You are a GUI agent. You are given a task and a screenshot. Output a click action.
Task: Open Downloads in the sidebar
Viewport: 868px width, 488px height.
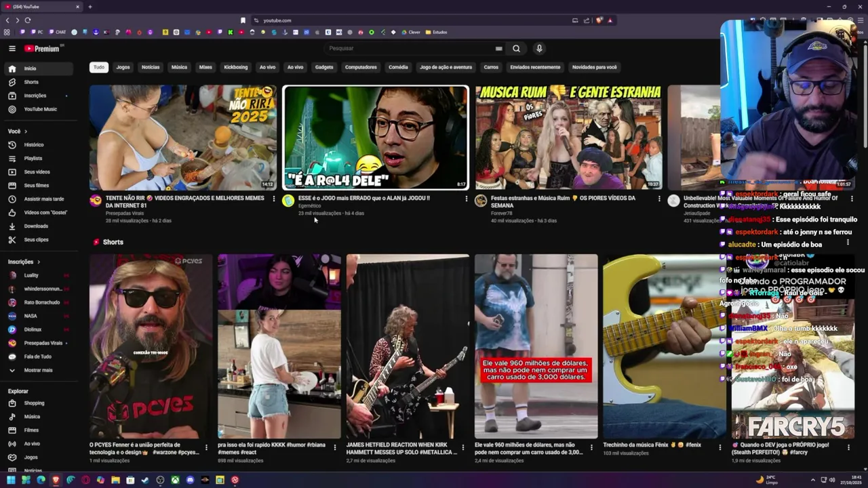[x=40, y=226]
